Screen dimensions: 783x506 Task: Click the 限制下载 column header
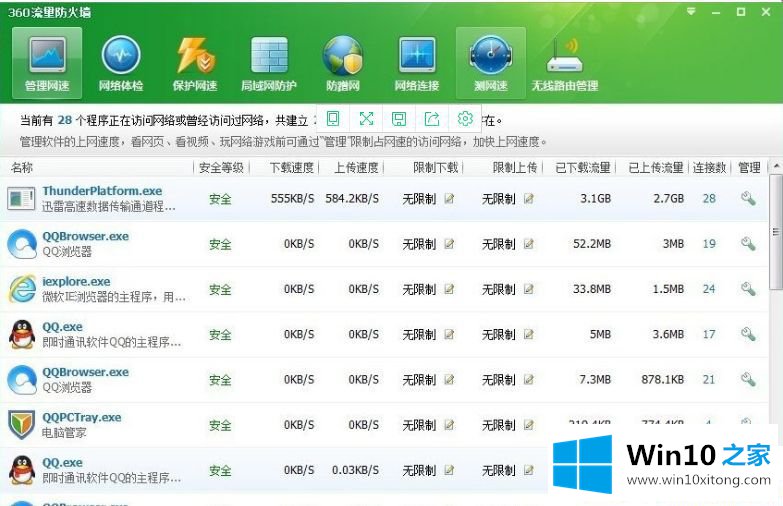tap(436, 168)
